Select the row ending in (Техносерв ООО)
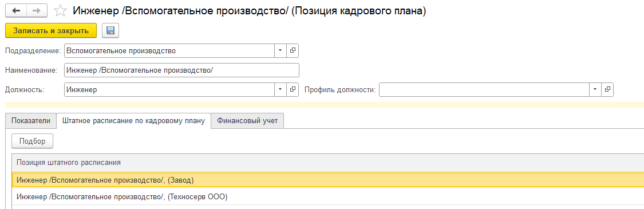 [x=328, y=196]
